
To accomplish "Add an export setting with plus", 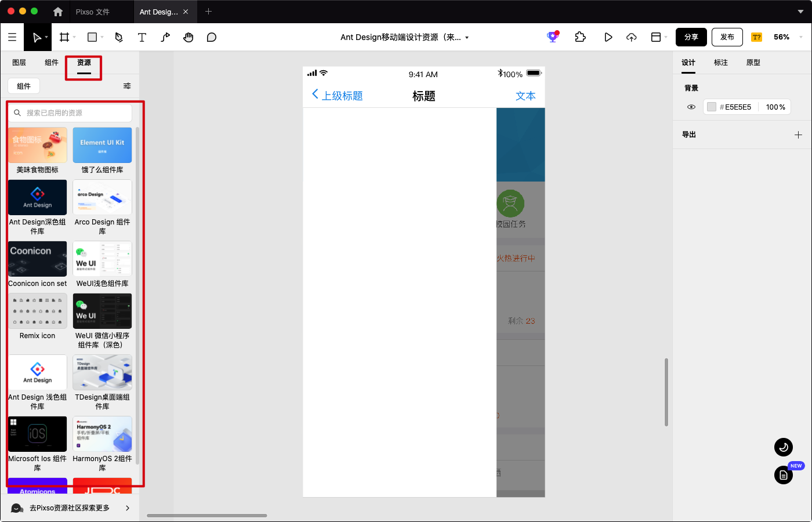I will coord(798,135).
